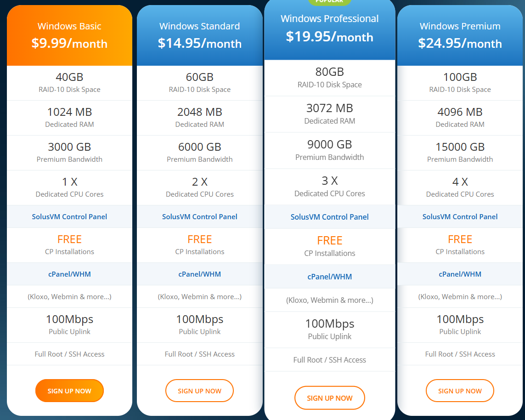Click FREE CP Installations in Windows Premium
525x420 pixels.
coord(460,245)
